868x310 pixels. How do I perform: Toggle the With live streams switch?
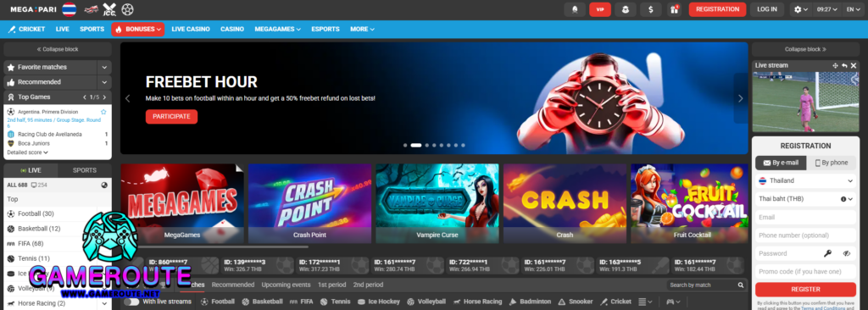[131, 302]
